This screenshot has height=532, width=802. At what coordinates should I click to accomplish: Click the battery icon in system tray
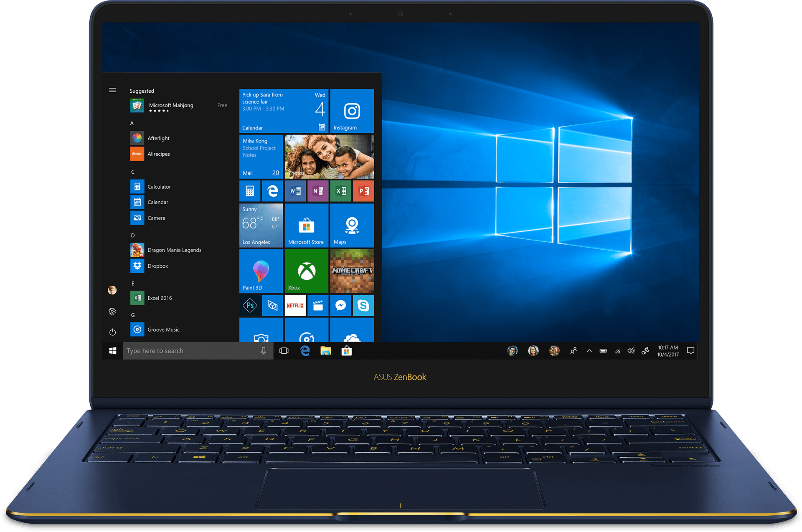[x=603, y=351]
